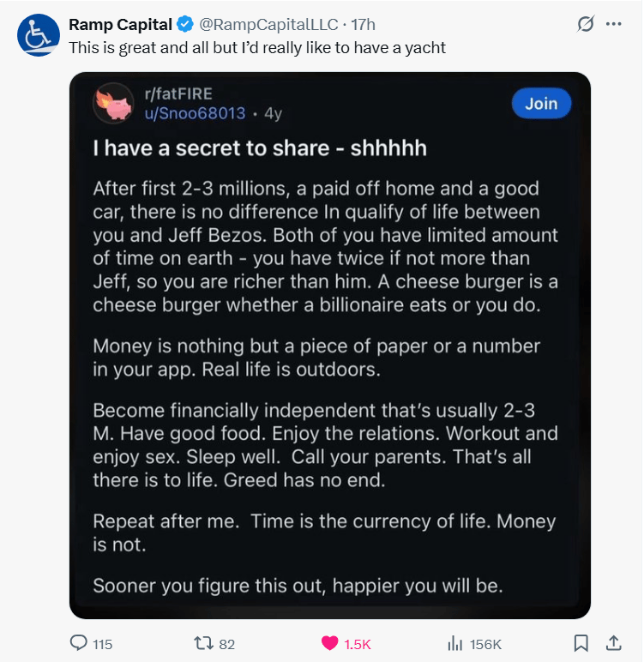Screen dimensions: 644x662
Task: Open the share upload icon
Action: click(614, 643)
